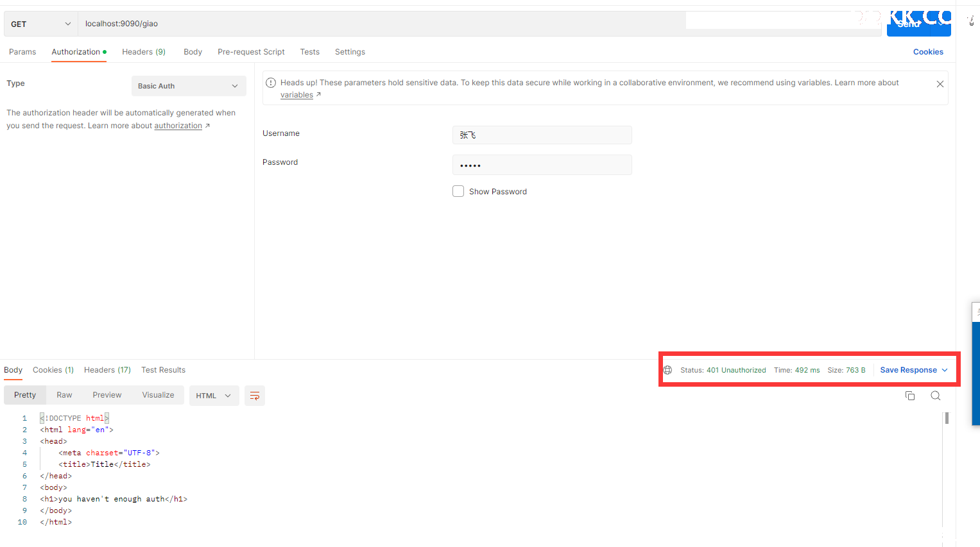This screenshot has width=980, height=547.
Task: Click the <title>Title</title> code line
Action: coord(105,464)
